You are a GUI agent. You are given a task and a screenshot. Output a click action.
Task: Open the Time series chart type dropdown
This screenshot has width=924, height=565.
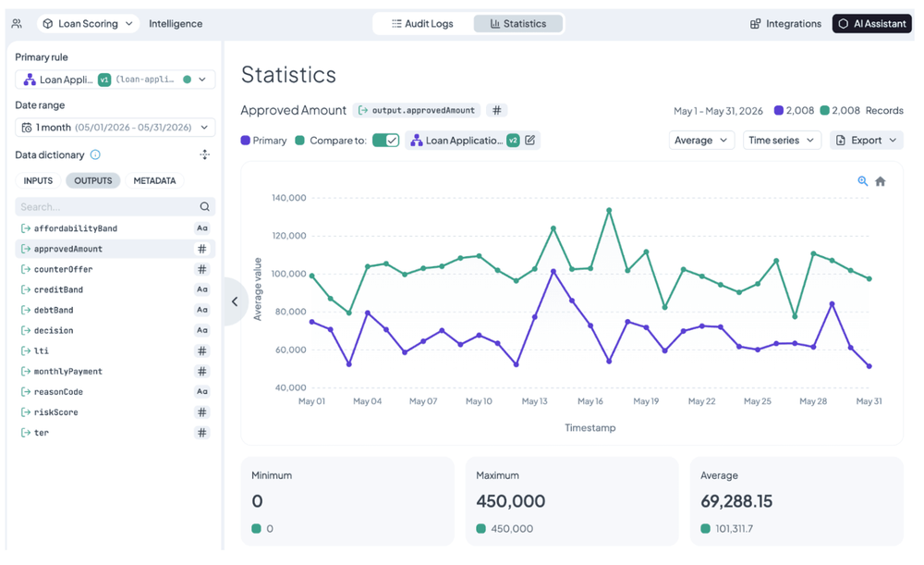coord(782,140)
